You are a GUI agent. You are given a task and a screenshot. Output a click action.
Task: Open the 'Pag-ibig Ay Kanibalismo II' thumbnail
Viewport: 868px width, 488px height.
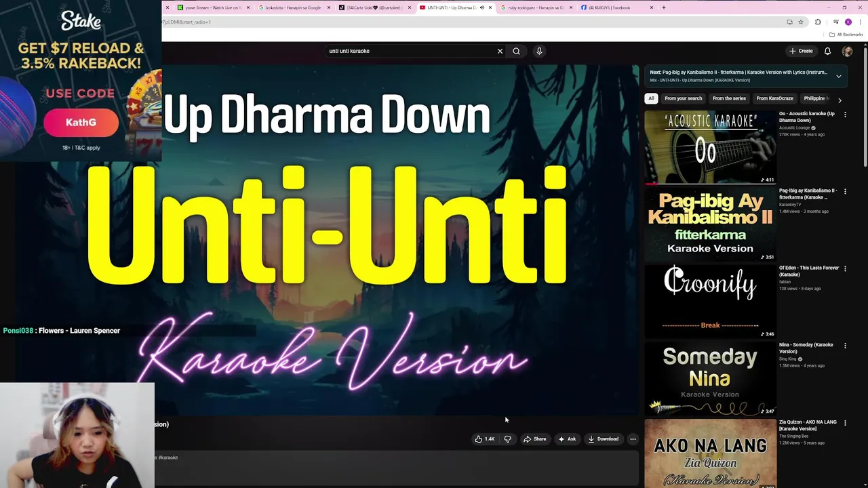pos(710,224)
